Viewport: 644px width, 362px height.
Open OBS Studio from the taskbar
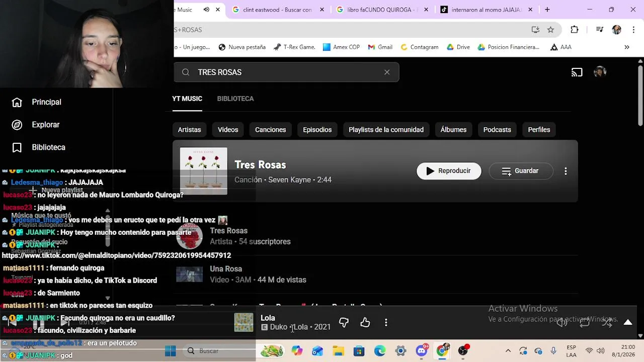tap(463, 351)
